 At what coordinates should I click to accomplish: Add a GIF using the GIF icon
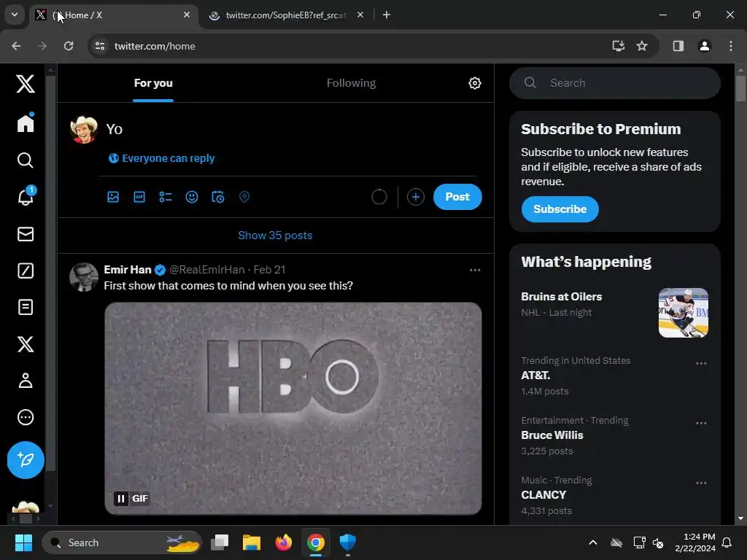tap(139, 197)
